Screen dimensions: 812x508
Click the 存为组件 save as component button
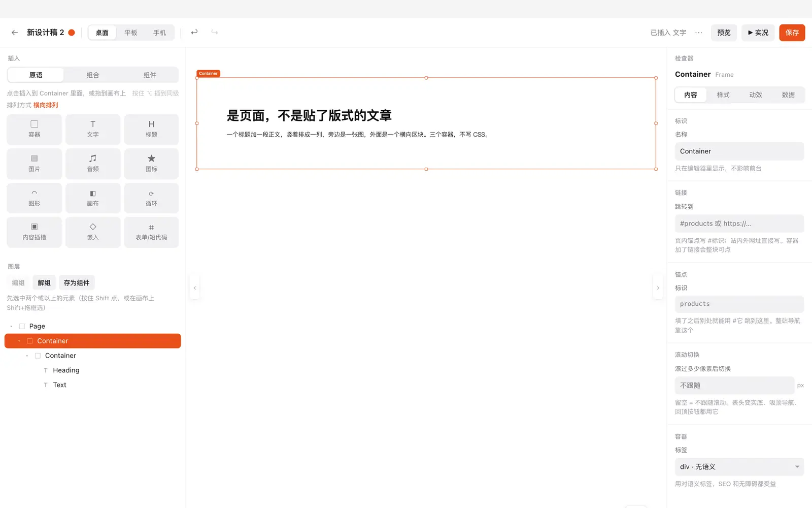coord(77,283)
